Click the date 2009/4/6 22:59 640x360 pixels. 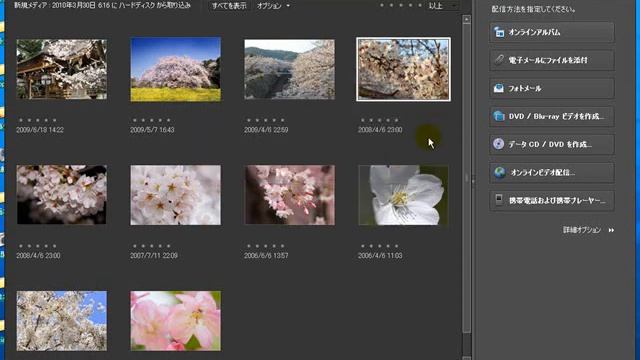click(x=266, y=130)
